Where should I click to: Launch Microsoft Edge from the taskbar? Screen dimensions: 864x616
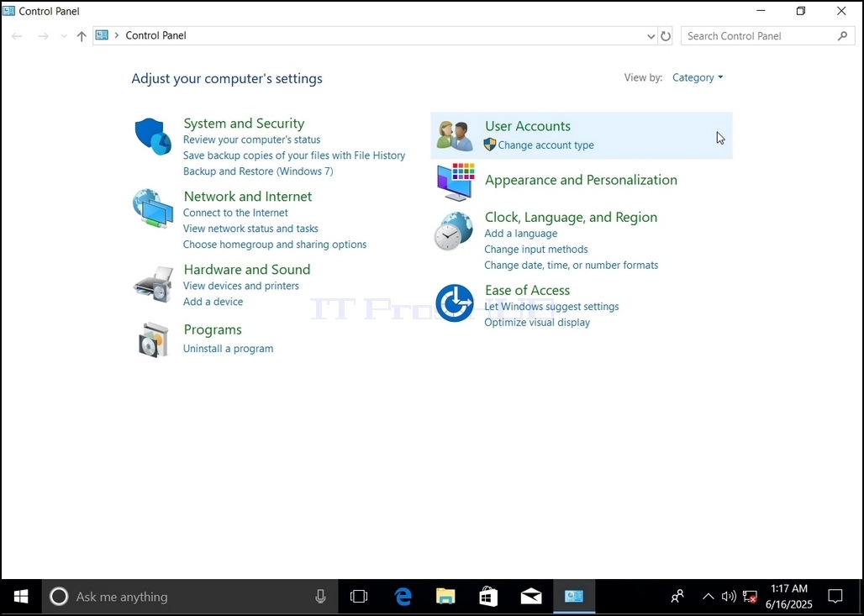coord(403,596)
